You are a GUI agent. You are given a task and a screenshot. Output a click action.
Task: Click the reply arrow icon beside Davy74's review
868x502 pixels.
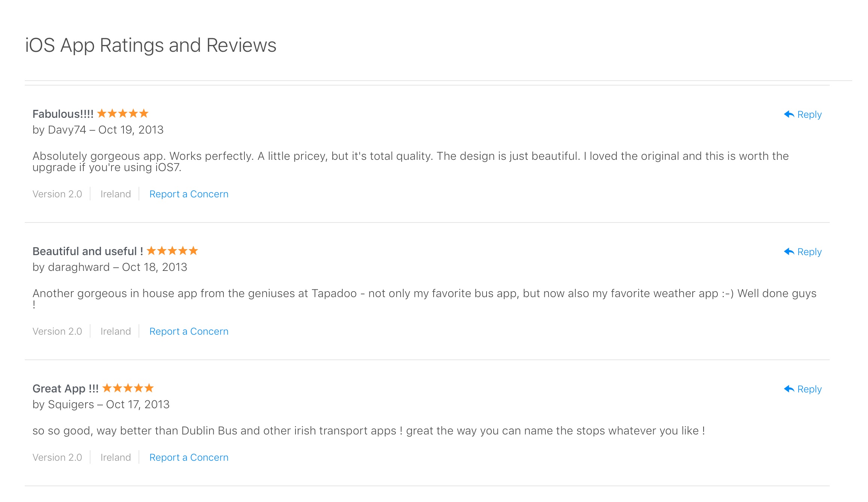click(x=788, y=114)
